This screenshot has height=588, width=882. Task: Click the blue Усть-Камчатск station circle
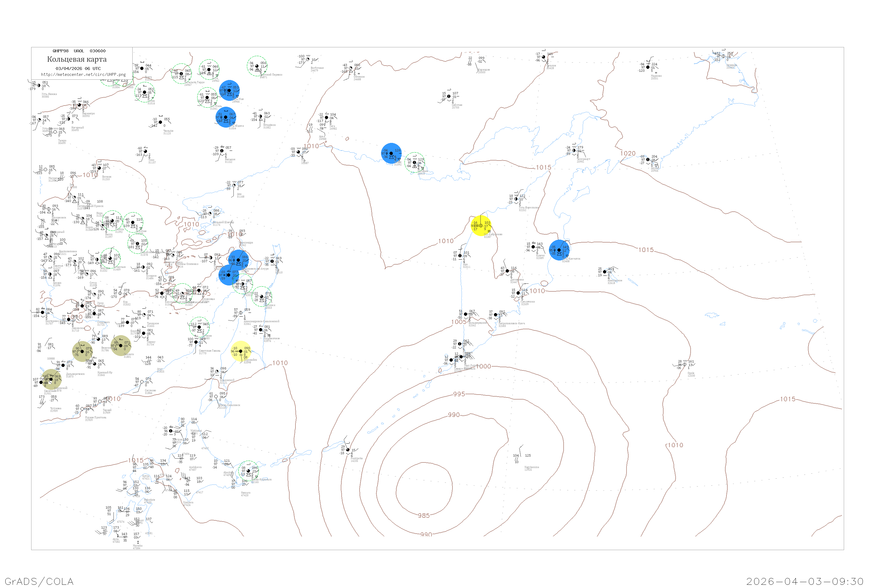(x=559, y=250)
